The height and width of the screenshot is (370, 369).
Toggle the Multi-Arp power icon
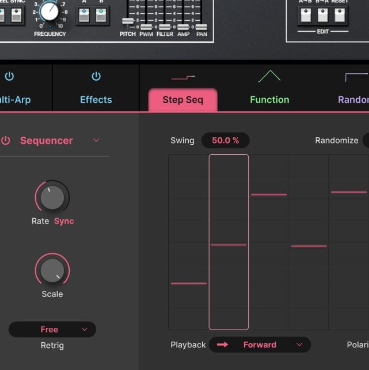(x=9, y=76)
